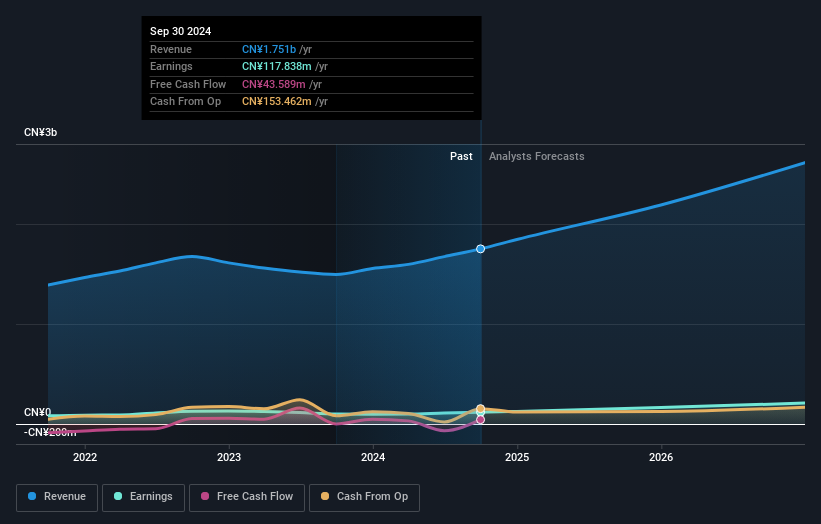Image resolution: width=821 pixels, height=524 pixels.
Task: Click the teal Earnings legend dot
Action: [x=118, y=496]
